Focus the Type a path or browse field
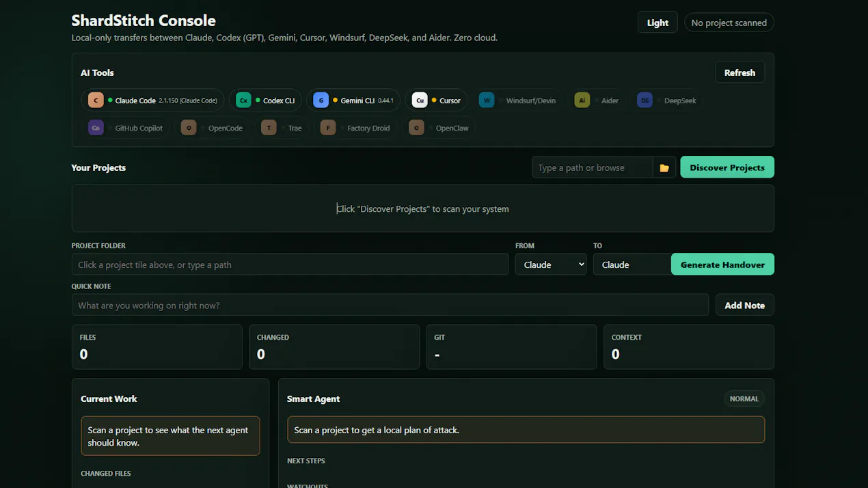Screen dimensions: 868x488 pyautogui.click(x=593, y=167)
